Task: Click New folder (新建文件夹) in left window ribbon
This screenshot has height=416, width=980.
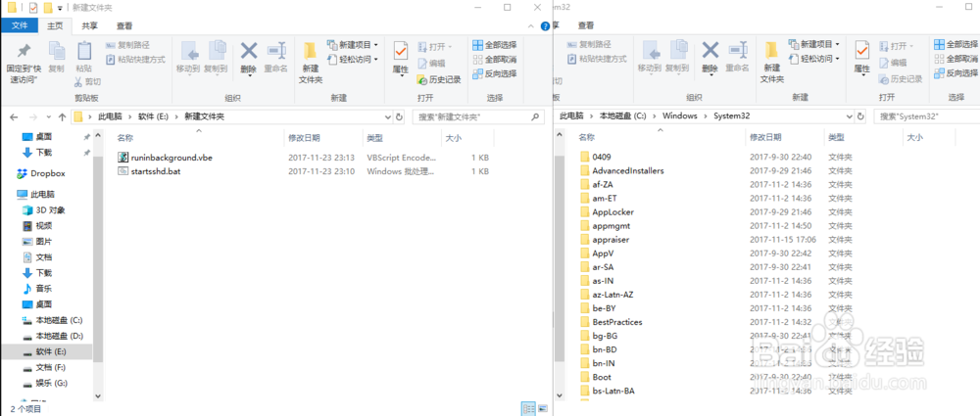Action: coord(311,63)
